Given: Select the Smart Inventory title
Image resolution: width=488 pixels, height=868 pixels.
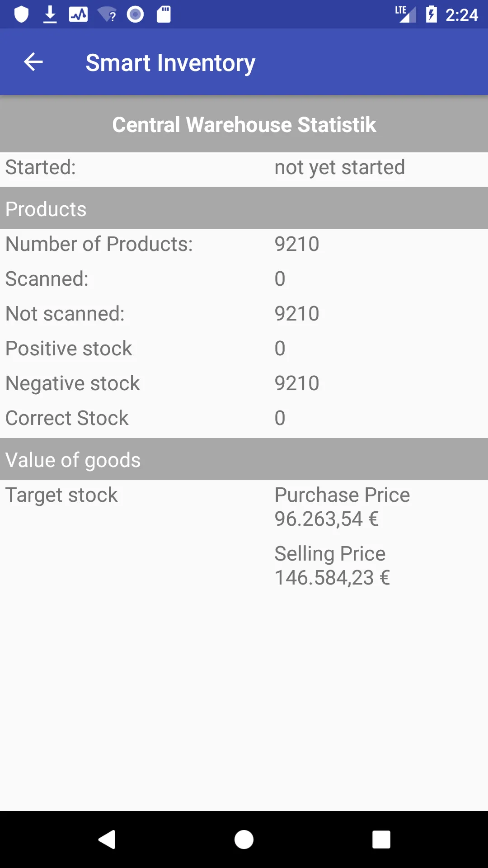Looking at the screenshot, I should (170, 62).
